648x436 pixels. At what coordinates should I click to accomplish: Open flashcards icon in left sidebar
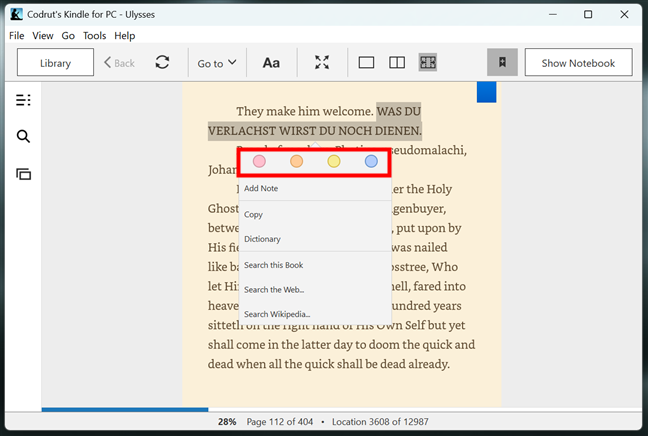(24, 174)
